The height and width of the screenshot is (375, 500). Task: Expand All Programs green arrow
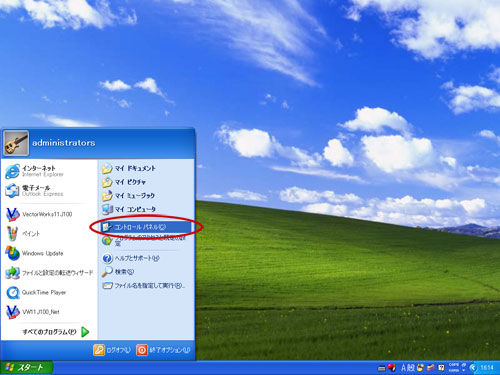click(85, 332)
